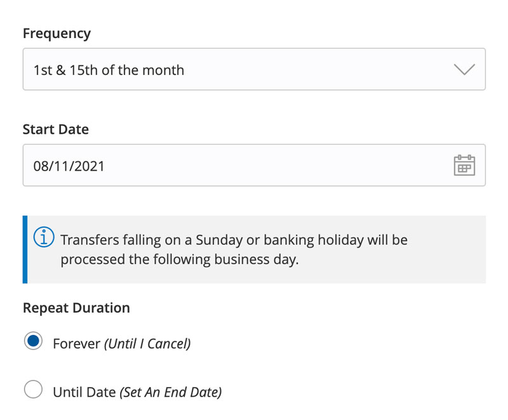Click into the 08/11/2021 date field
The image size is (508, 420).
pyautogui.click(x=69, y=166)
